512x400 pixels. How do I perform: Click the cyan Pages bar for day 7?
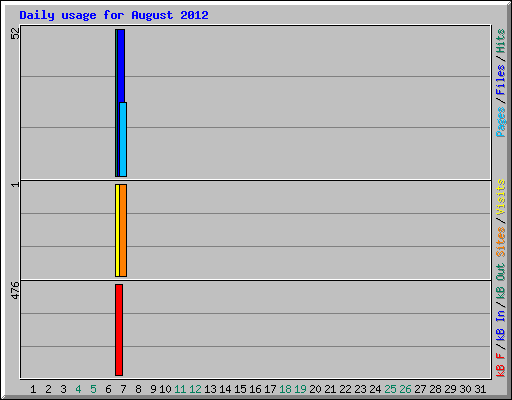coord(123,139)
